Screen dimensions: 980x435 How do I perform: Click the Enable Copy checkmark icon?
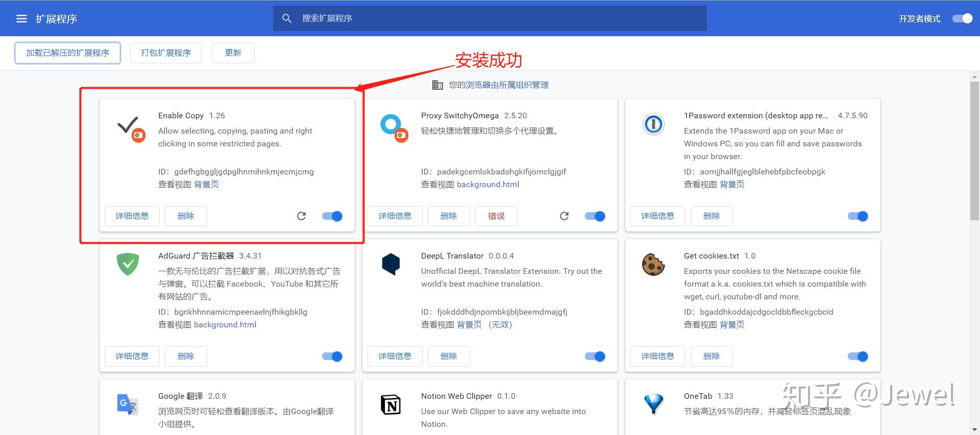[x=131, y=129]
